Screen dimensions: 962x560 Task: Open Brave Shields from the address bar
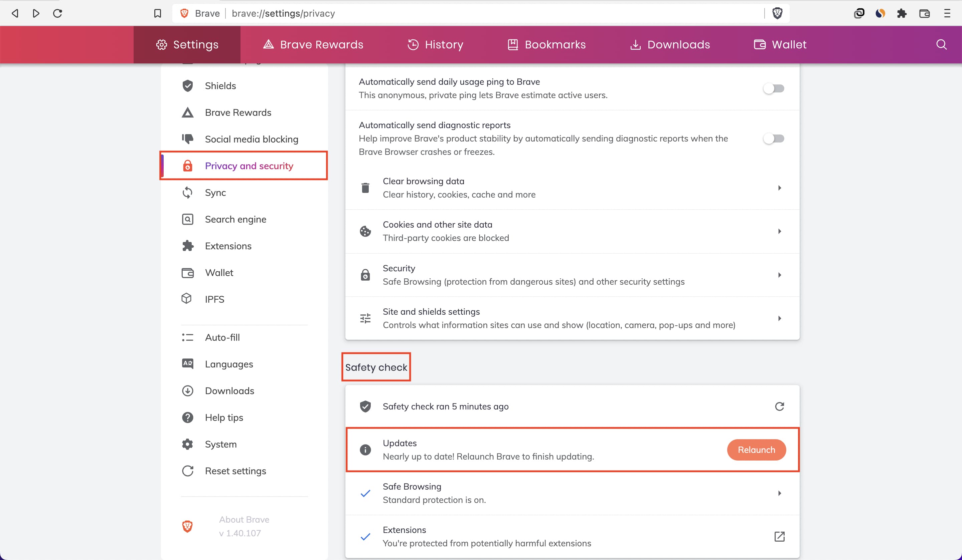point(777,13)
